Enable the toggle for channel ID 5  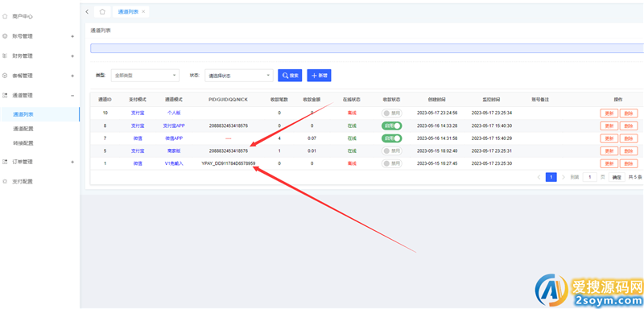(x=392, y=151)
